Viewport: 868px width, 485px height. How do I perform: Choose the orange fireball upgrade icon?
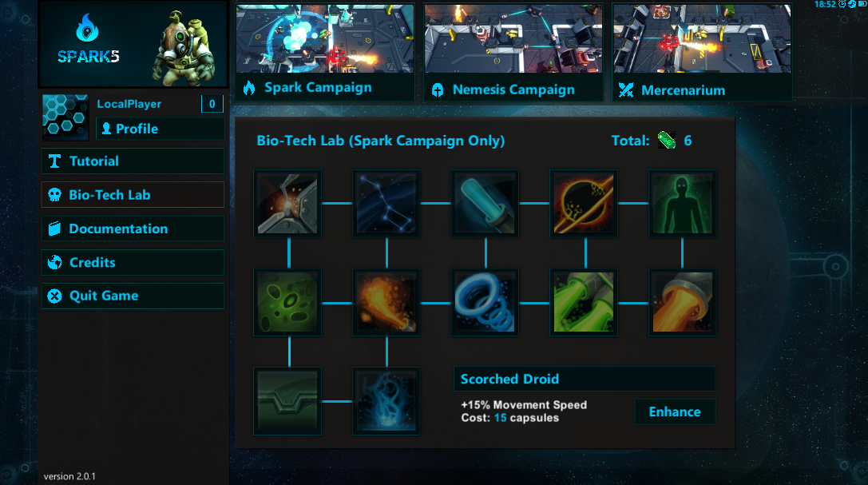point(386,302)
